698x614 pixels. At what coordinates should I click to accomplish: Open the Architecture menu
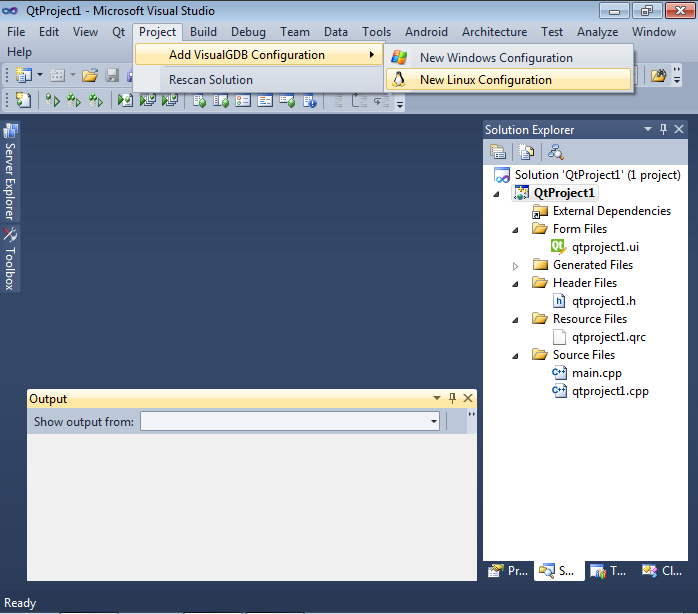coord(494,32)
